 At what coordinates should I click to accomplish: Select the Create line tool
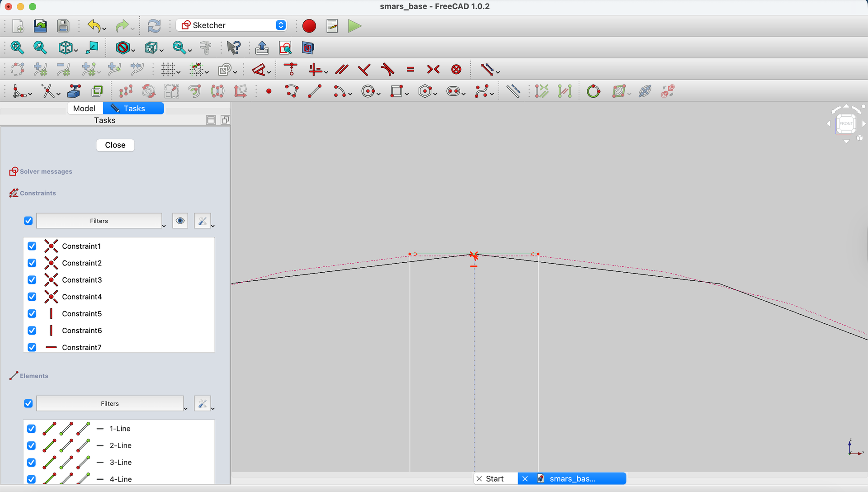point(315,91)
